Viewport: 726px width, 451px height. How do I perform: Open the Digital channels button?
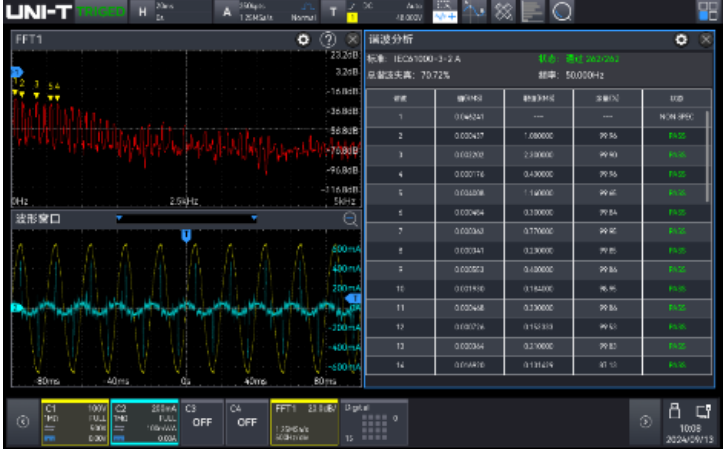click(375, 422)
